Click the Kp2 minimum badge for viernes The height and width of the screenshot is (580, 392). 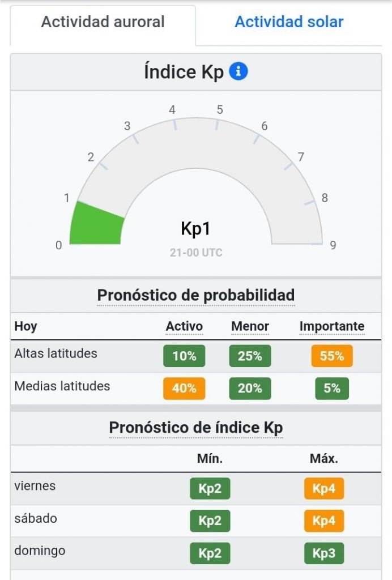pyautogui.click(x=210, y=489)
